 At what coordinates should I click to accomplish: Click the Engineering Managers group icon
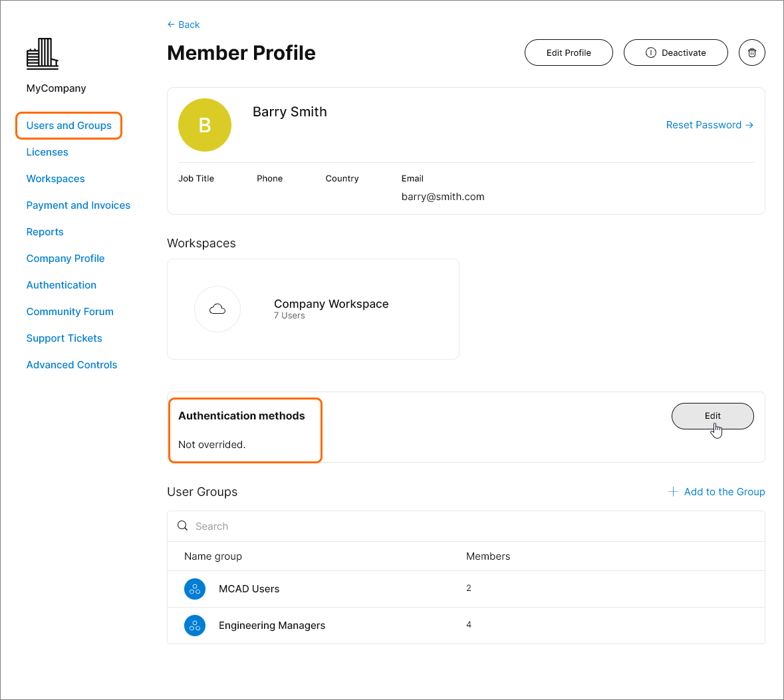pyautogui.click(x=195, y=626)
